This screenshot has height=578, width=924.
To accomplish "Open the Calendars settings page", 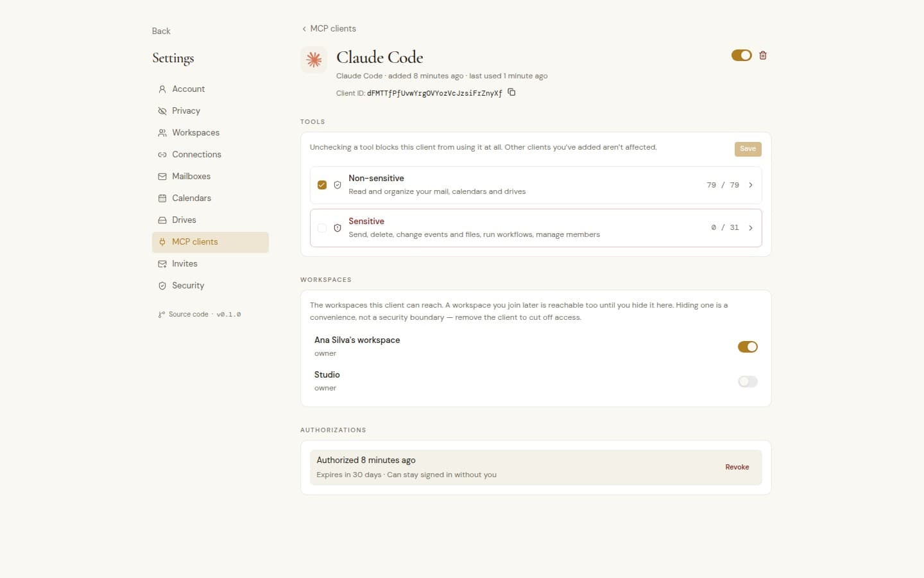I will (210, 198).
